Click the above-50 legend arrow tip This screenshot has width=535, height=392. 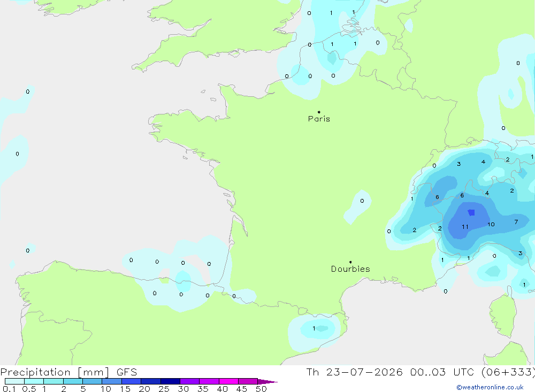tap(267, 382)
